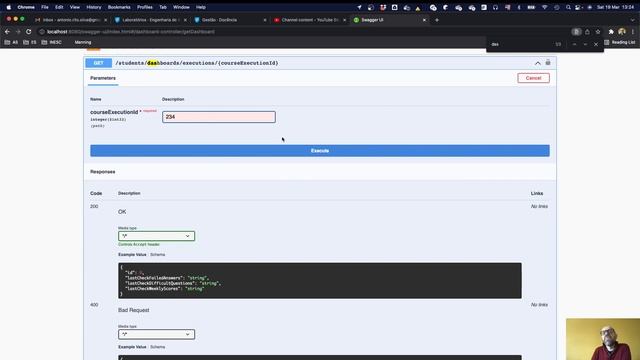Click the webcam video thumbnail

(603, 339)
